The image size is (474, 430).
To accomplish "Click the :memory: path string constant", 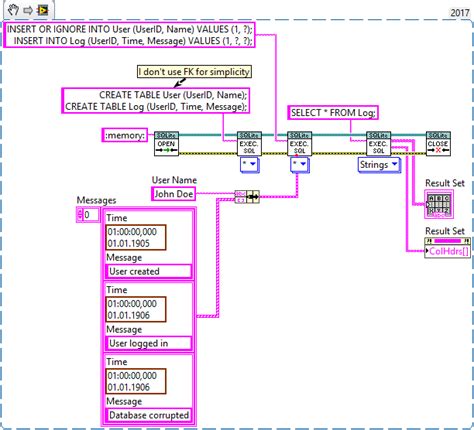I will coord(125,135).
